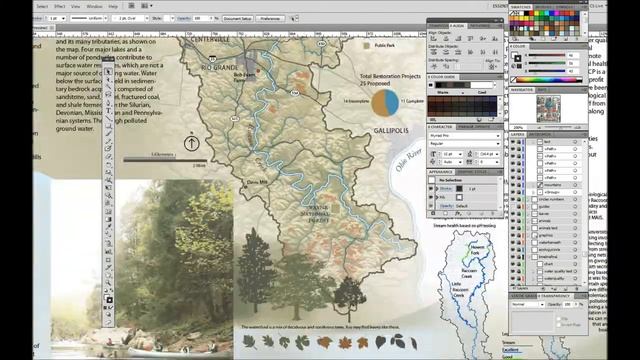Viewport: 640px width, 360px height.
Task: Click the Transparency opacity value field
Action: (x=567, y=304)
